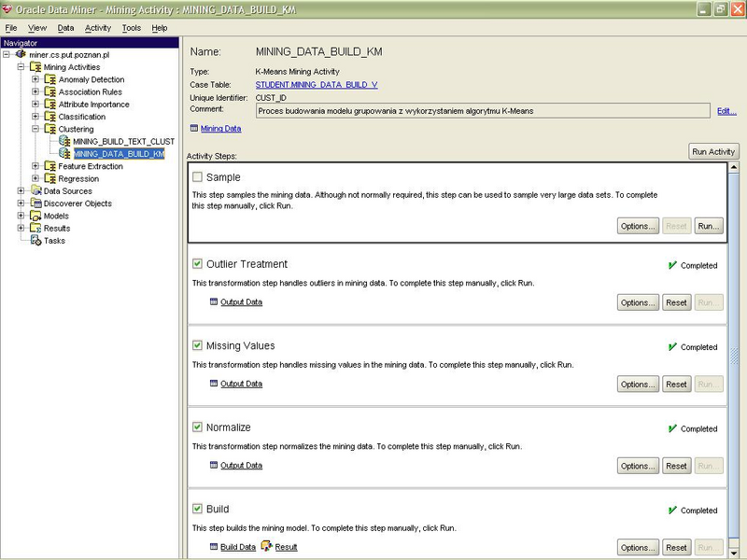Screen dimensions: 747x560
Task: Click the Clustering folder icon
Action: (x=50, y=129)
